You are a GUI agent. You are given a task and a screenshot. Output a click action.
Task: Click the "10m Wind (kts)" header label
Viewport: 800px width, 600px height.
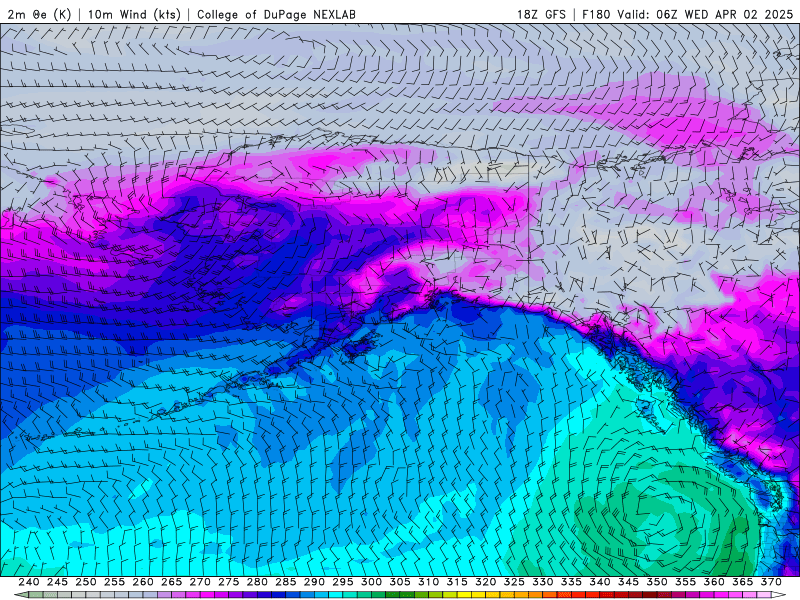point(134,15)
